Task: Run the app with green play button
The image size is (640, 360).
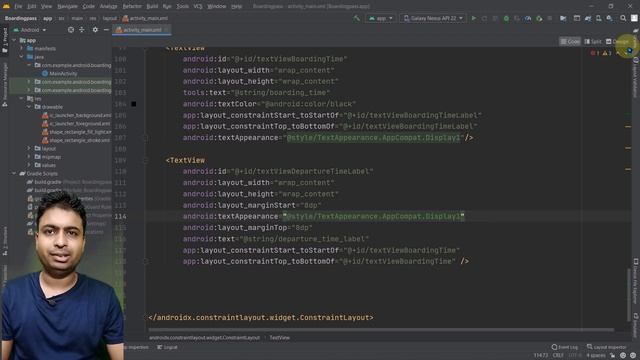Action: [x=473, y=18]
